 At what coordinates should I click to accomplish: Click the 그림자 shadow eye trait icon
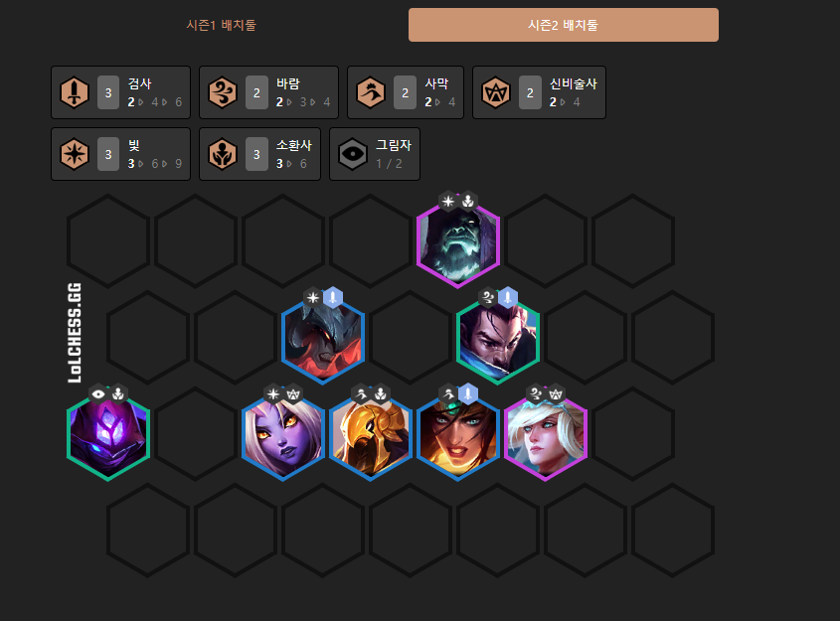click(353, 154)
